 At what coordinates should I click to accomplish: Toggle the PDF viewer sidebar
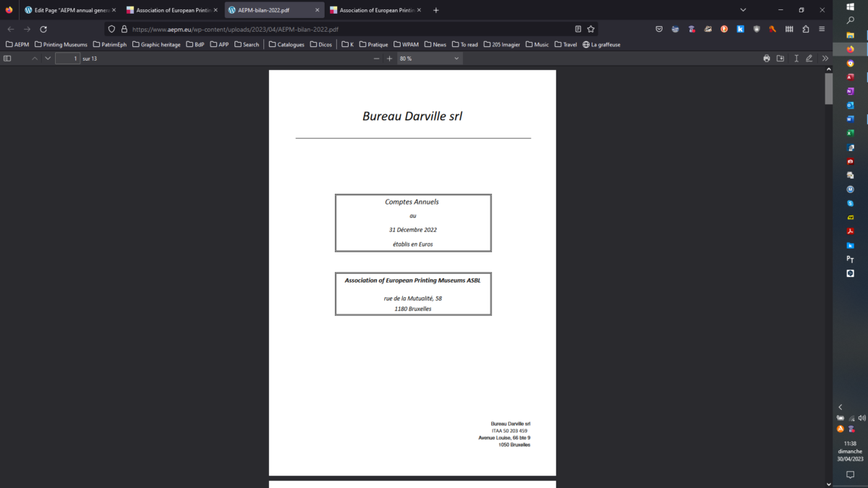[7, 59]
